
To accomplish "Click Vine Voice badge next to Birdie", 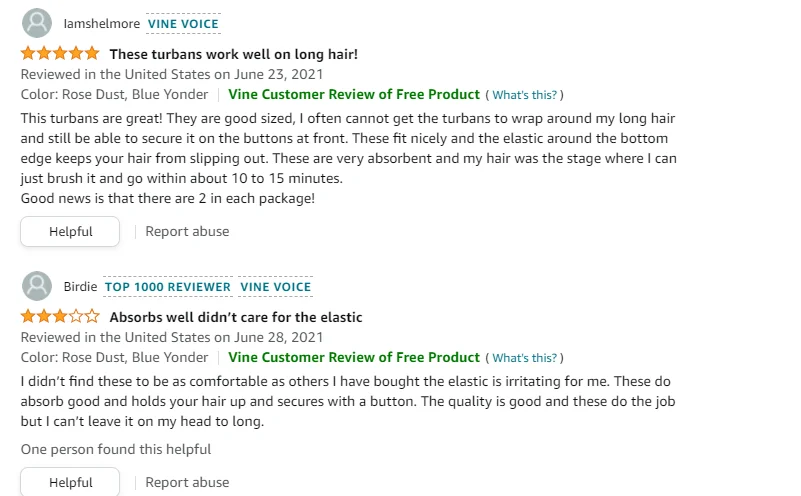I will (276, 287).
